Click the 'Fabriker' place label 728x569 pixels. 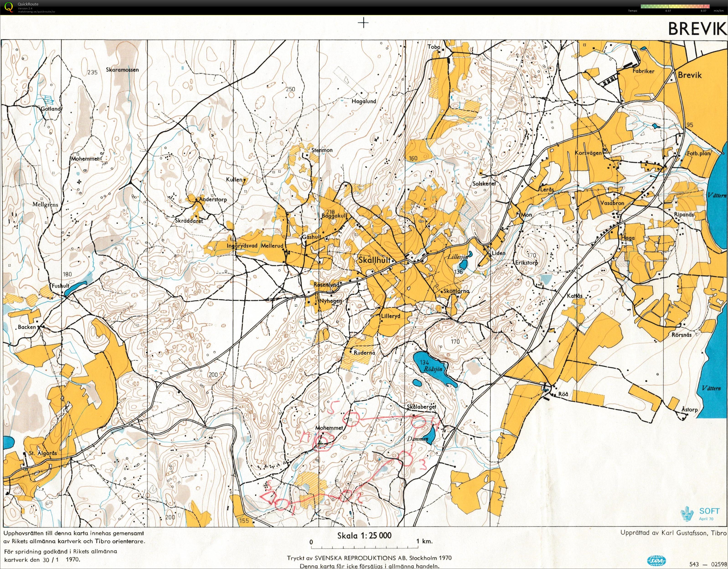tap(643, 71)
